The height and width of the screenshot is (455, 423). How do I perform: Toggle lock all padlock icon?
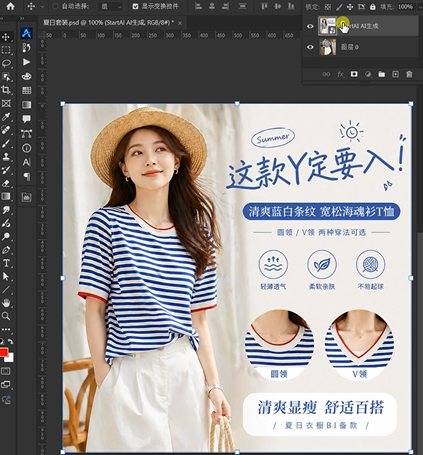pyautogui.click(x=372, y=7)
